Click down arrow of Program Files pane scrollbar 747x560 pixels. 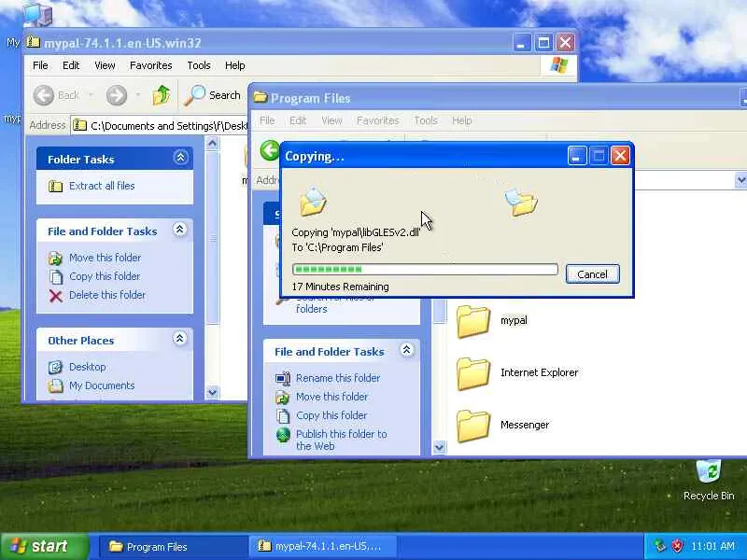click(439, 447)
